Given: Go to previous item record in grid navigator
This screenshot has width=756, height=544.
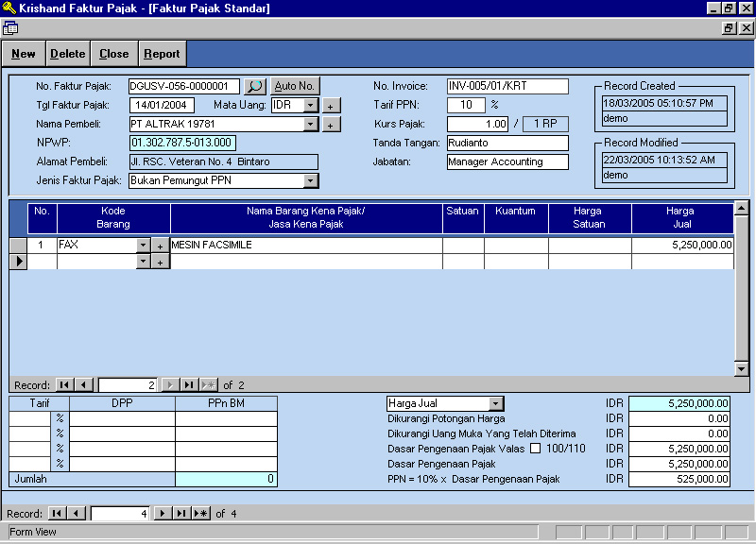Looking at the screenshot, I should (83, 384).
